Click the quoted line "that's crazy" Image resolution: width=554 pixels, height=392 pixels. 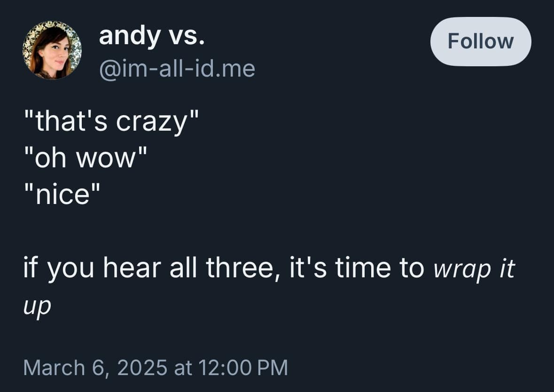[x=111, y=122]
